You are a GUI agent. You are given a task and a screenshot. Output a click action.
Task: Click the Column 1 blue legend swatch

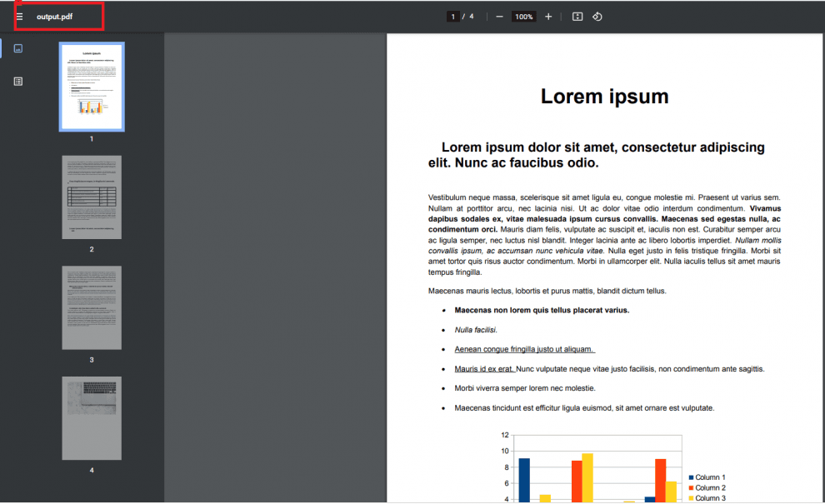click(691, 477)
